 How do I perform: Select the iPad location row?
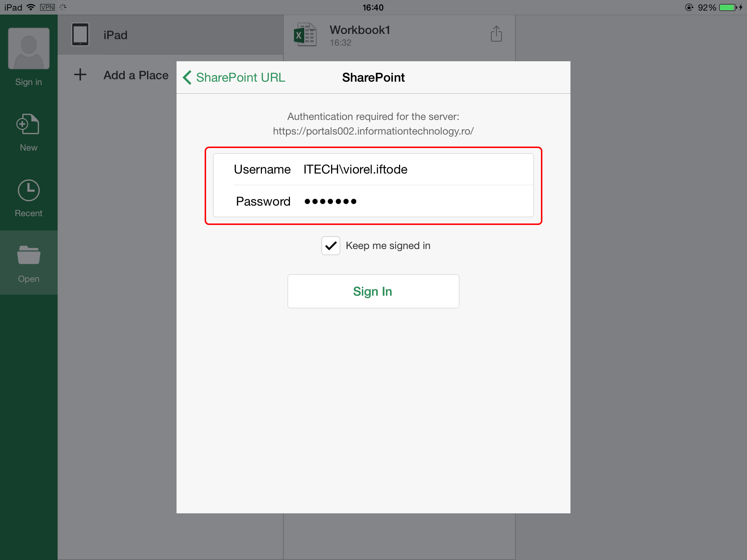pos(171,35)
